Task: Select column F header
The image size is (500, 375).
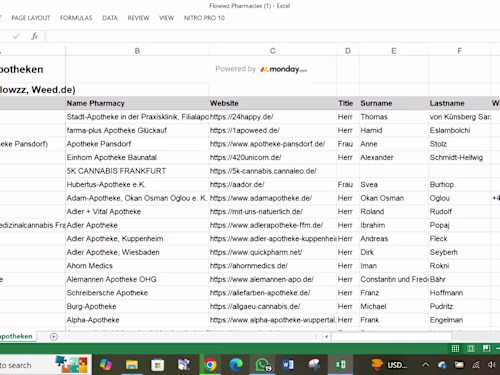Action: (459, 51)
